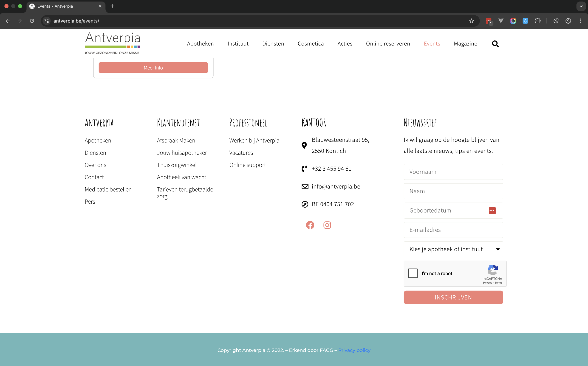Image resolution: width=588 pixels, height=366 pixels.
Task: Open the Apotheken menu item
Action: pos(200,44)
